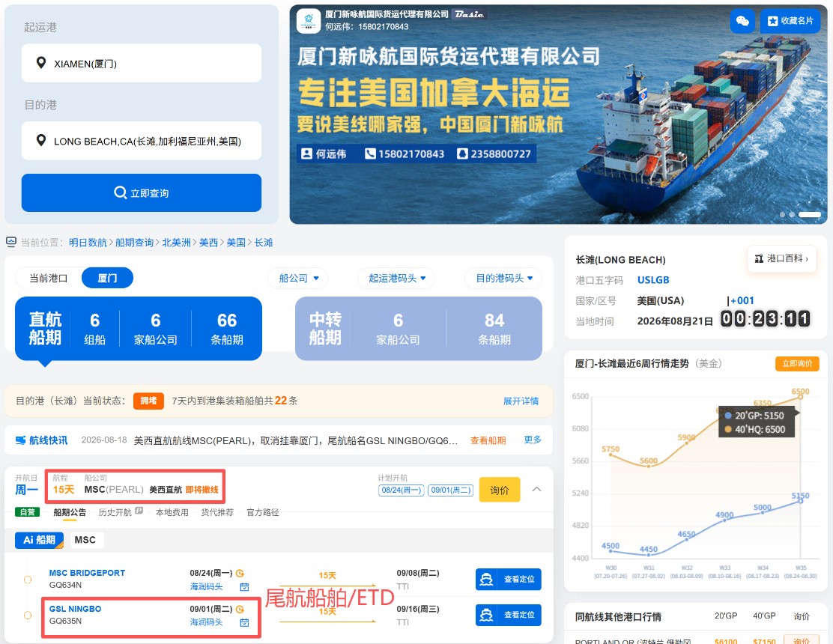Click clock icon next to 09/01(周二) ETD
Screen dimensions: 833x644
tap(240, 610)
